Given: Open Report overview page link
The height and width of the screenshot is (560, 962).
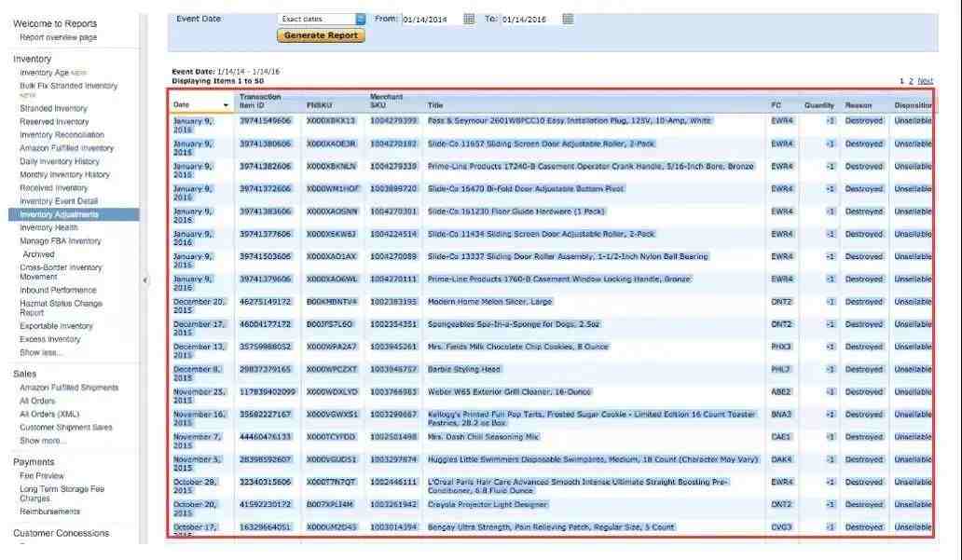Looking at the screenshot, I should [59, 37].
